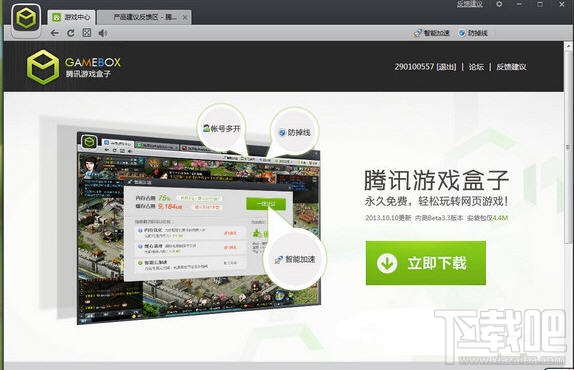Click the 立即下载 download button
This screenshot has width=574, height=370.
point(426,263)
